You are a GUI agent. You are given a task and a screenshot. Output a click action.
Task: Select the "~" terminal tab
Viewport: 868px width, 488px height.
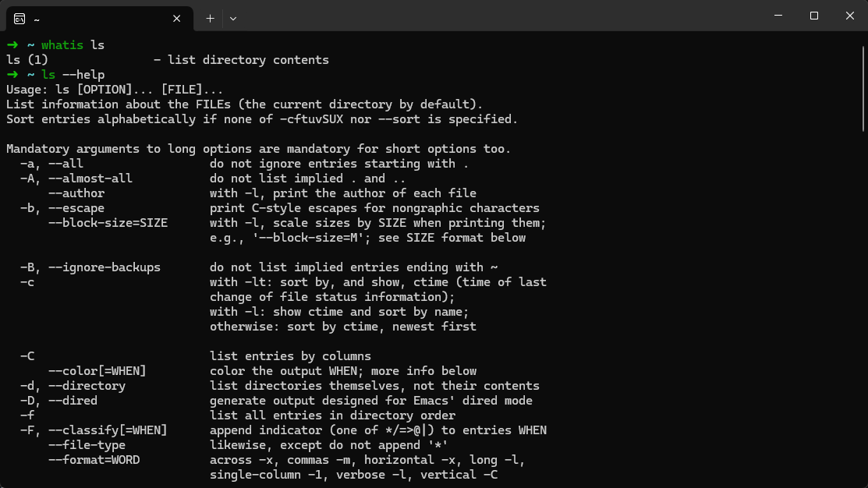coord(94,18)
